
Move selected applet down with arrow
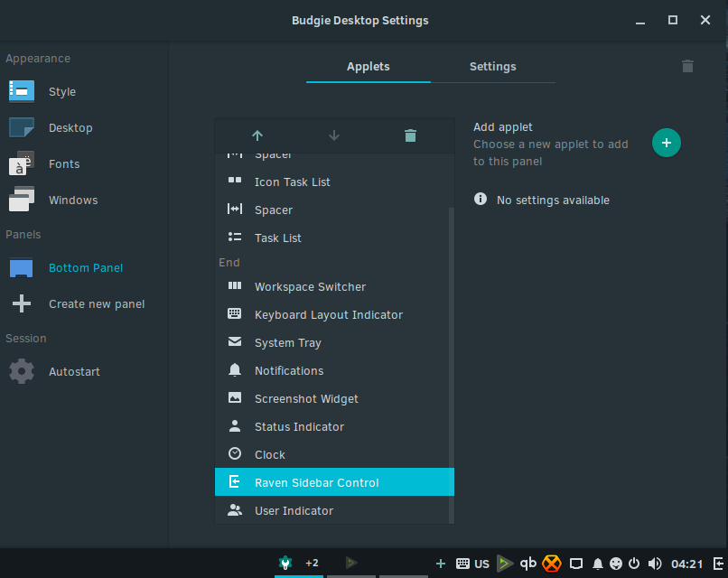334,135
